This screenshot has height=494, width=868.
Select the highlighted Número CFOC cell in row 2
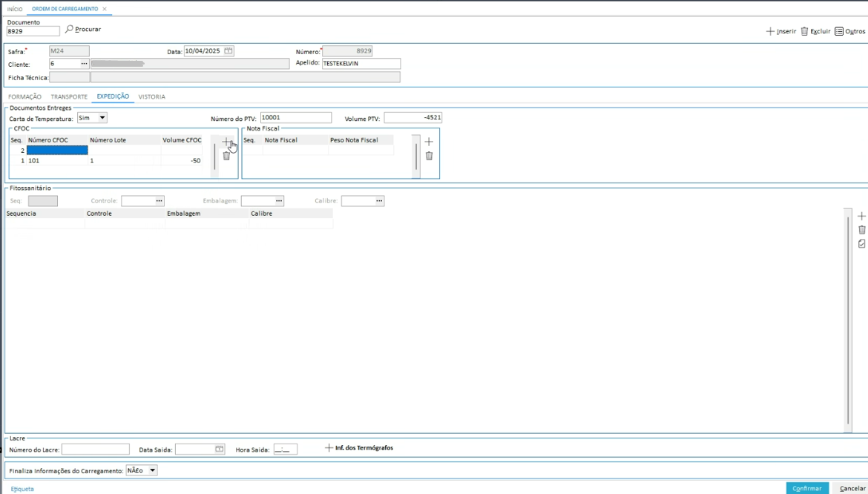57,151
